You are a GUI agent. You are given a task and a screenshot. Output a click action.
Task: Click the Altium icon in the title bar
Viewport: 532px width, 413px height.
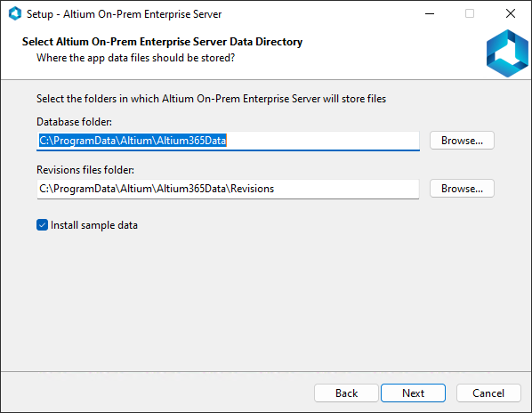click(x=15, y=14)
